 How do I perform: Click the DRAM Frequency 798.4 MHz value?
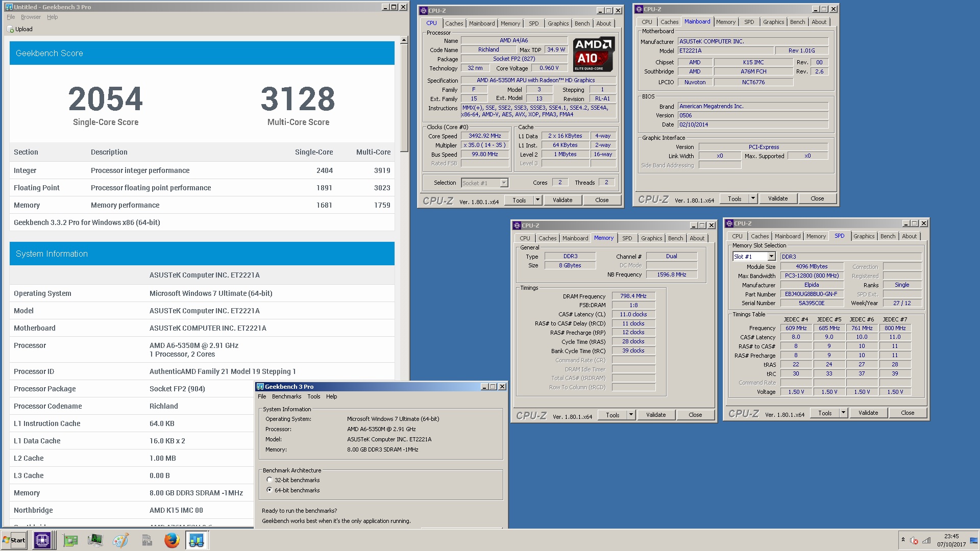633,296
